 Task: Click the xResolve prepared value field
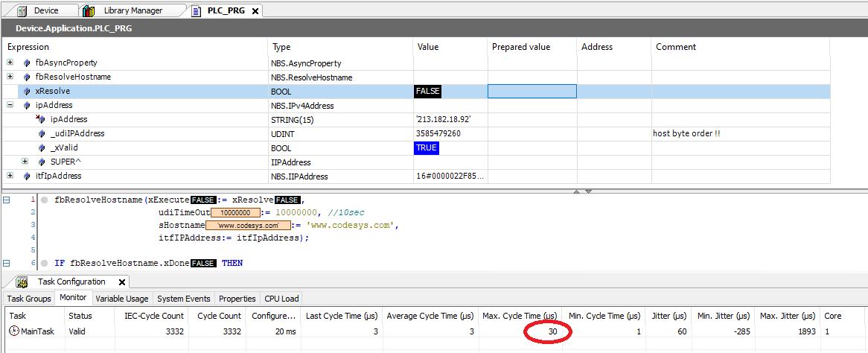coord(532,92)
